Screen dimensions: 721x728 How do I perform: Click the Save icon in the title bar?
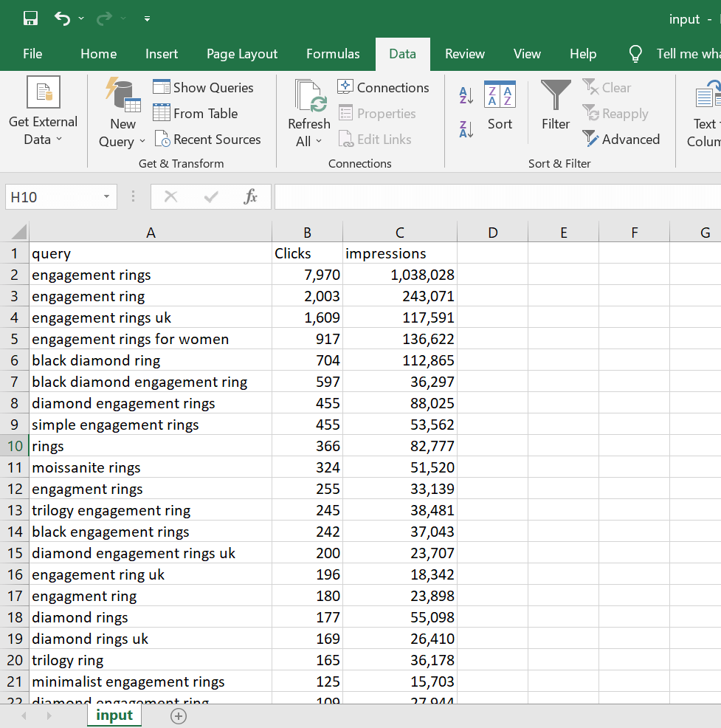(x=30, y=18)
